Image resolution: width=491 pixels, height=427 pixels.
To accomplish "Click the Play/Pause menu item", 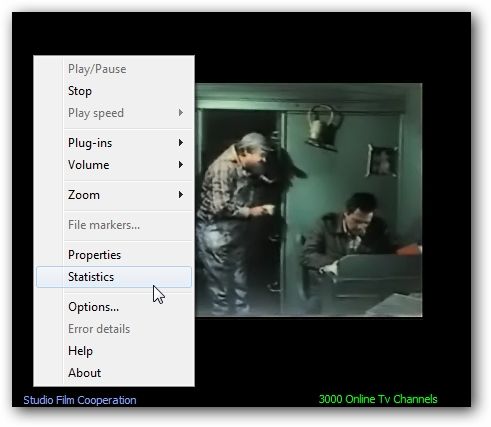I will point(114,69).
